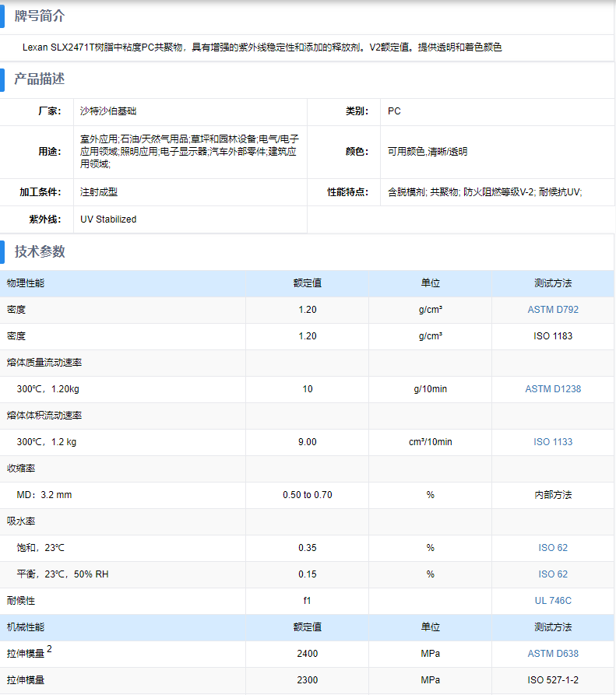Open the ASTM D792 test method link
Screen dimensions: 616x695
pyautogui.click(x=553, y=310)
